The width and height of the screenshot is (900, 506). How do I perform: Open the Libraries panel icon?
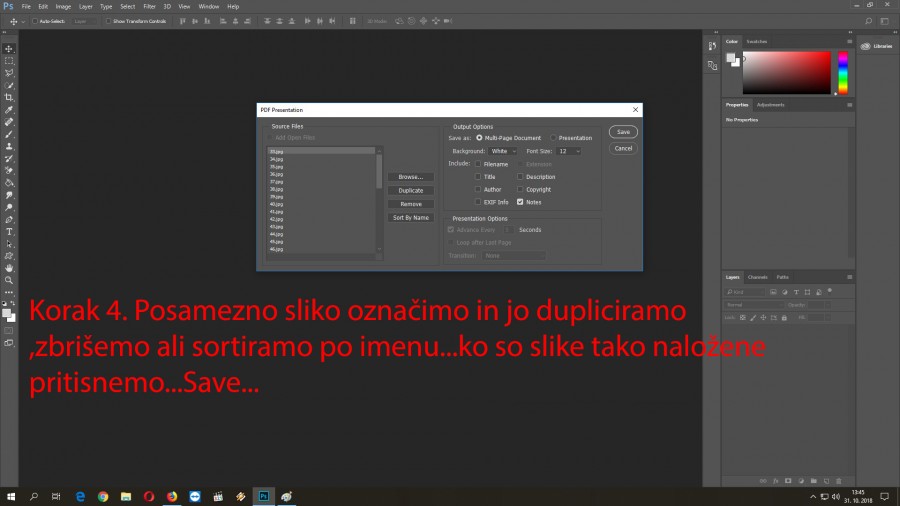point(878,46)
